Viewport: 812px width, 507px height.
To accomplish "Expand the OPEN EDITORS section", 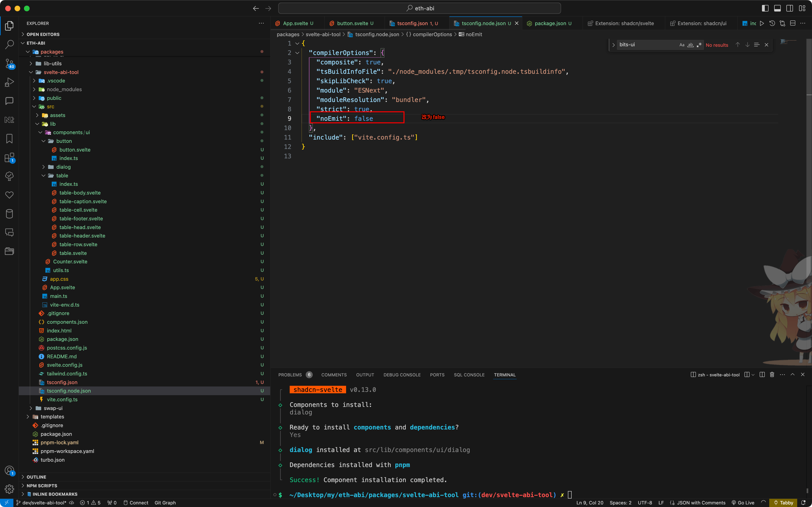I will [43, 35].
